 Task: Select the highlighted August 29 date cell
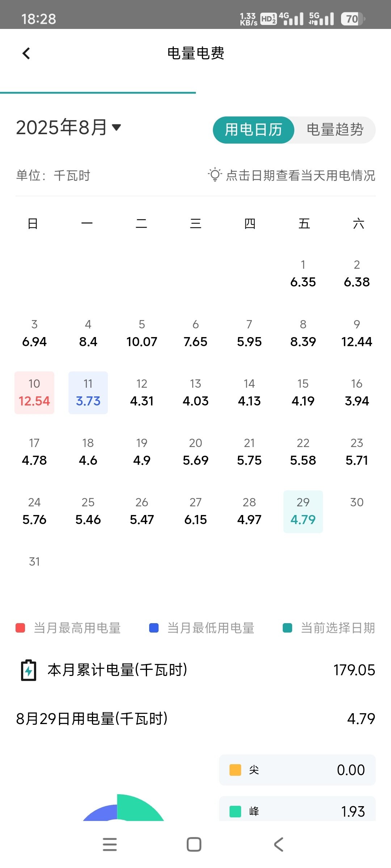coord(303,511)
